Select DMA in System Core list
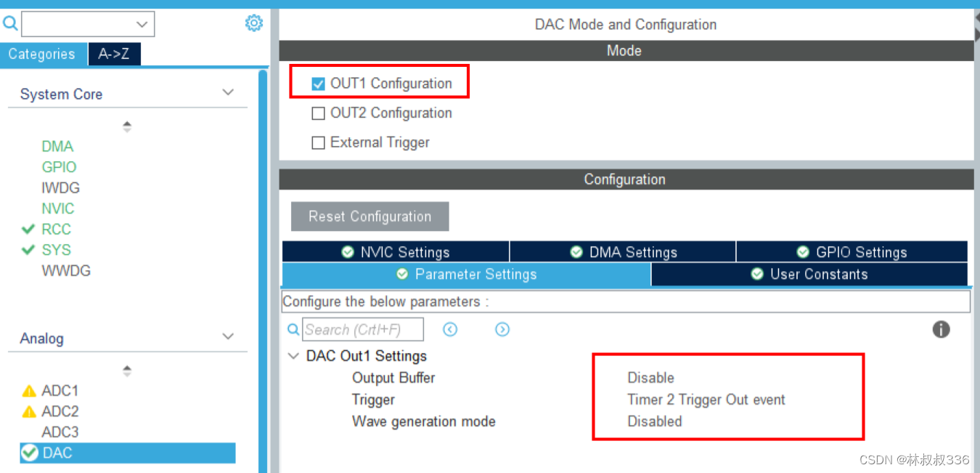 point(57,146)
